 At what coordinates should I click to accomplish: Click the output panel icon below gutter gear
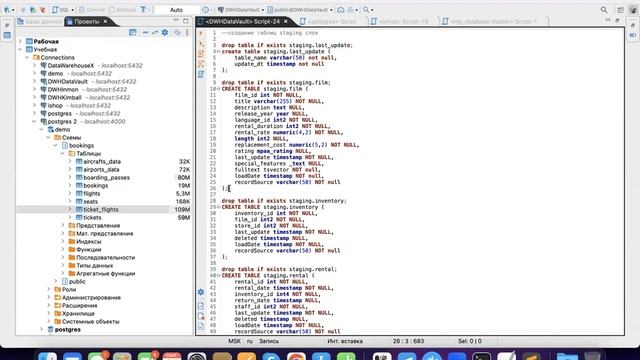point(201,306)
